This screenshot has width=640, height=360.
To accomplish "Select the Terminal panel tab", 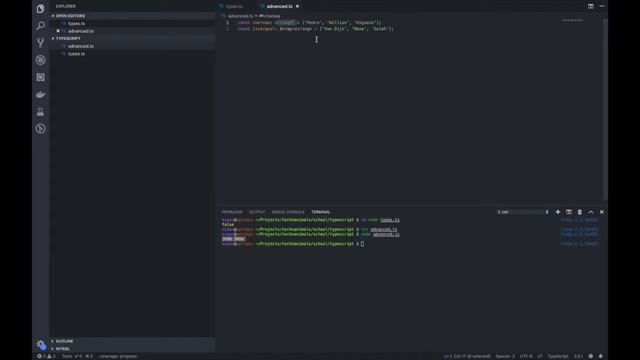I will point(321,212).
